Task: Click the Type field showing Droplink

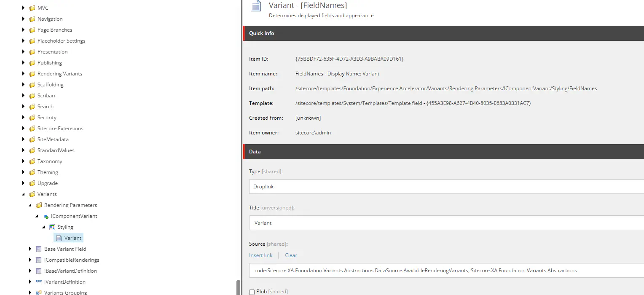Action: tap(446, 187)
